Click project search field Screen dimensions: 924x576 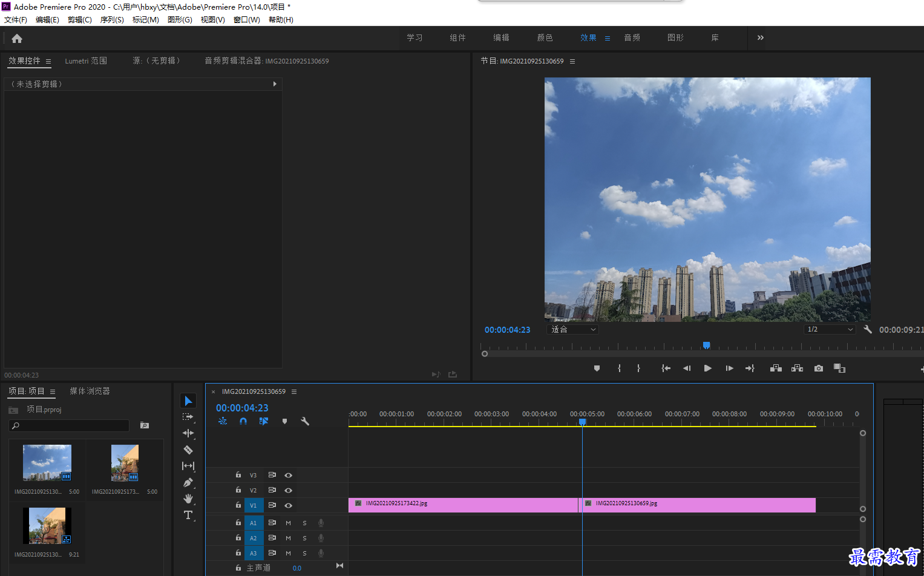point(69,426)
